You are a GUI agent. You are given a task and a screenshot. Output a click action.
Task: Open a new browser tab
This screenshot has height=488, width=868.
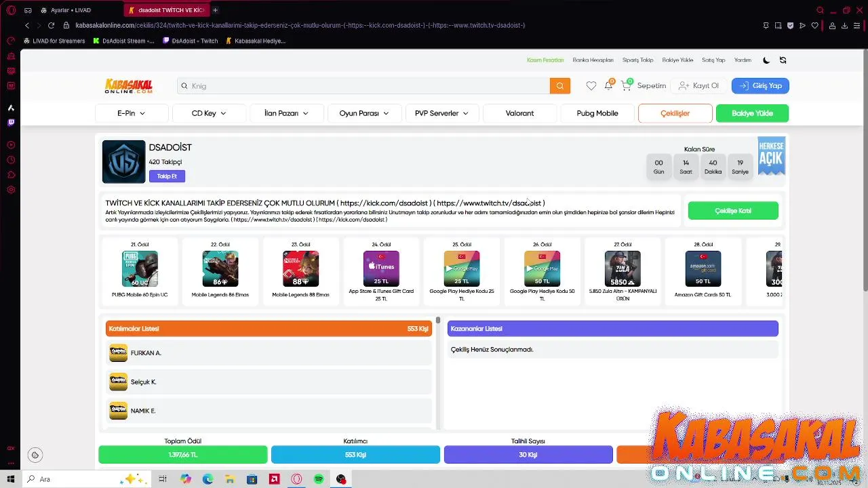point(215,10)
